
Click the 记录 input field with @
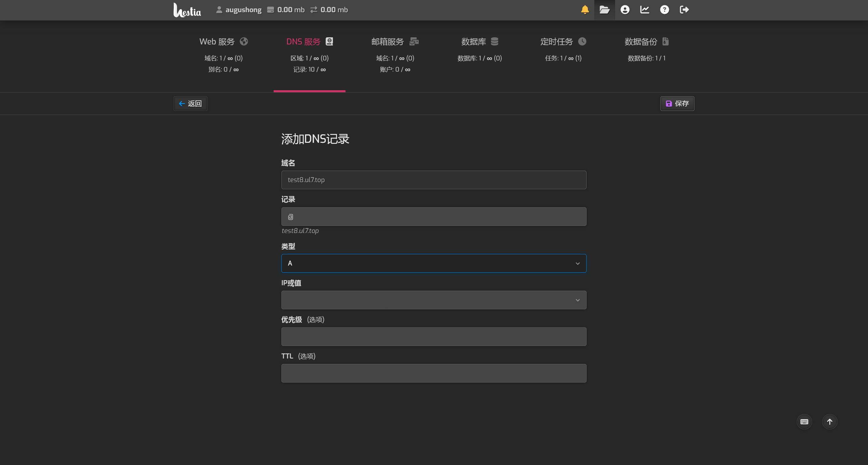434,216
